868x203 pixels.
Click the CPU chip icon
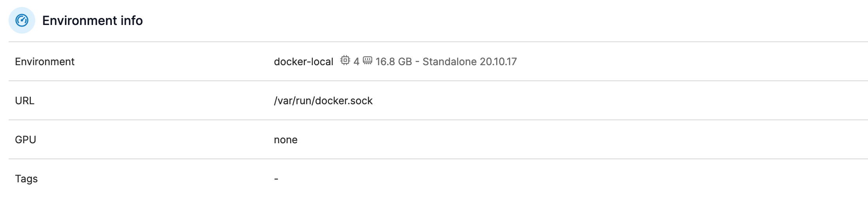(x=345, y=61)
